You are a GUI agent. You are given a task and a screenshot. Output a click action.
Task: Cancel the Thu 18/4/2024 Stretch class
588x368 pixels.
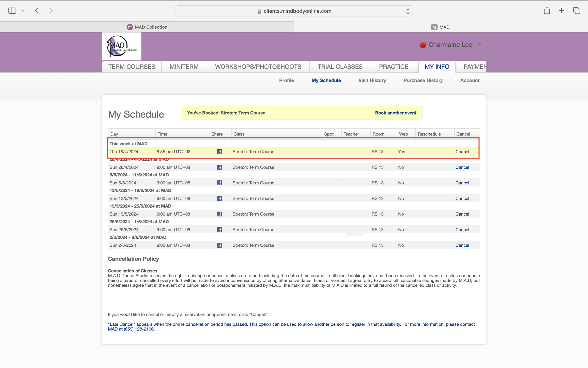462,152
